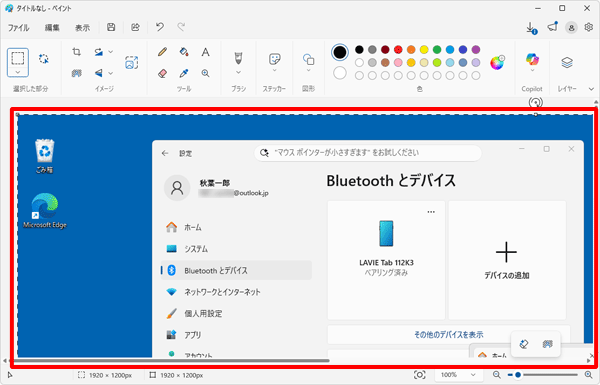This screenshot has height=385, width=600.
Task: Select primary color black circle
Action: (340, 52)
